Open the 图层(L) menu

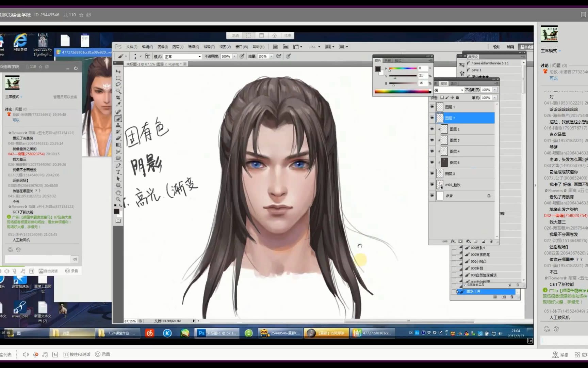[x=178, y=47]
